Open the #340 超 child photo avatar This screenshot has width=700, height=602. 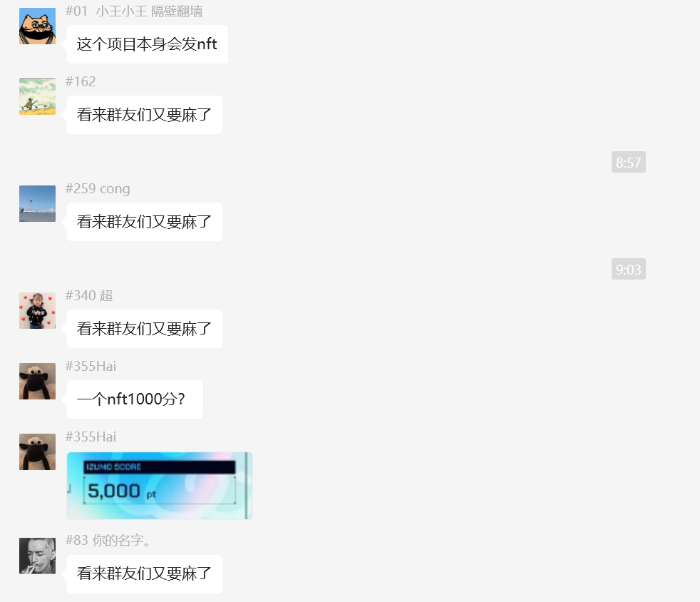(38, 311)
